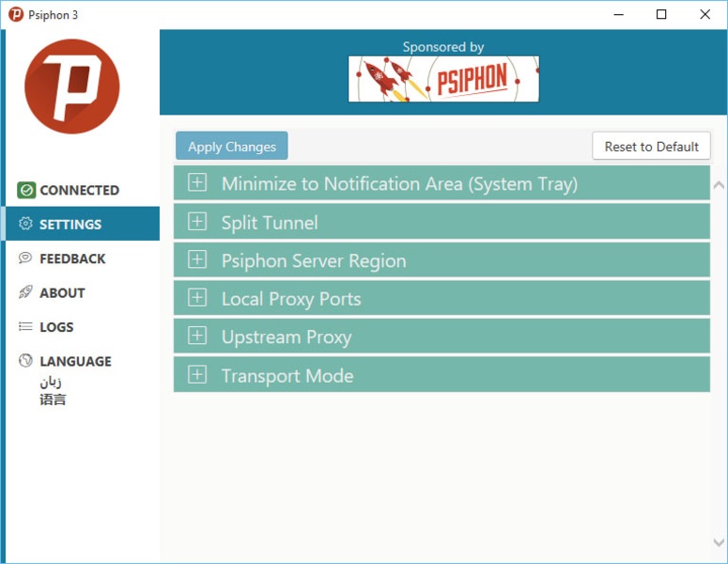Open the Feedback tab
Screen dimensions: 728x564
pos(72,258)
